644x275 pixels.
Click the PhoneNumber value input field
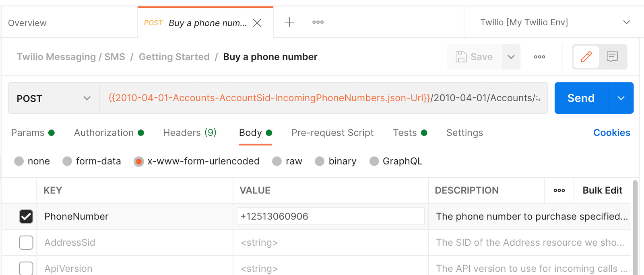[330, 216]
